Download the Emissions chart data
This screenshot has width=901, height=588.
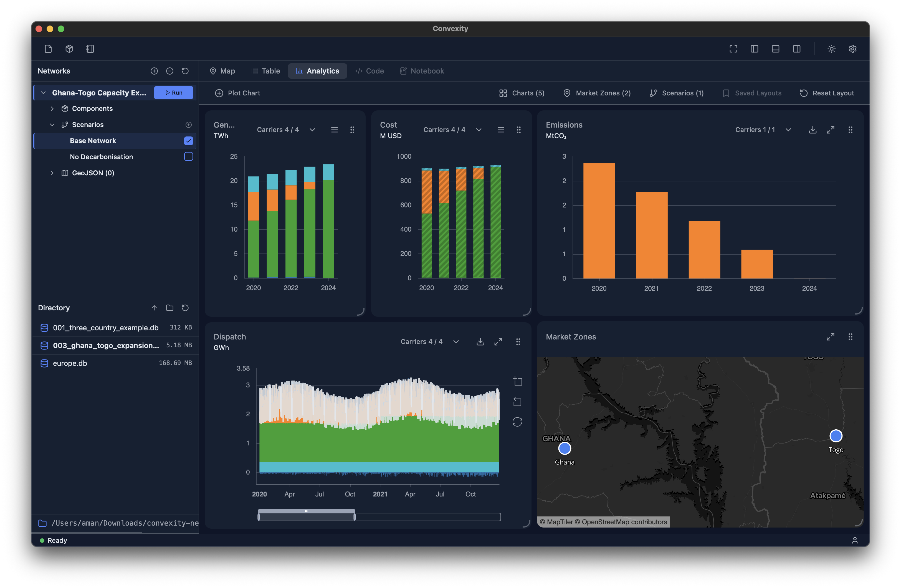tap(813, 130)
